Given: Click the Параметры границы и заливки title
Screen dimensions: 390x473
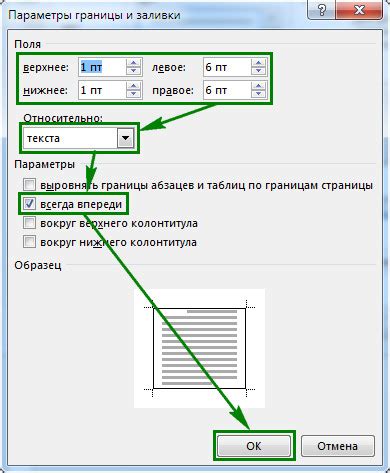Looking at the screenshot, I should point(94,15).
